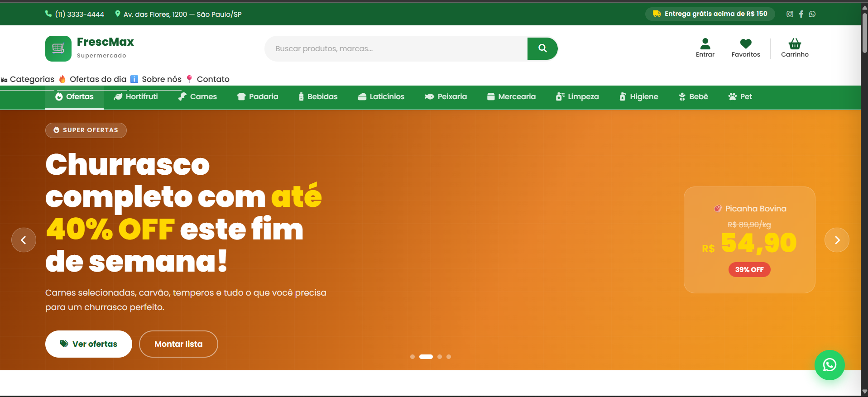Click the green search magnifier button
Screen dimensions: 868x397
pyautogui.click(x=542, y=48)
